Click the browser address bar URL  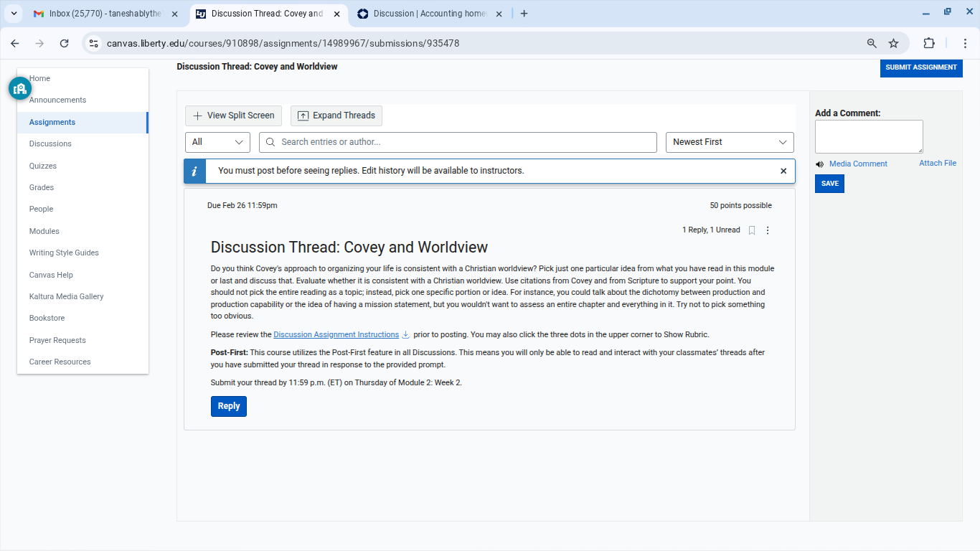coord(283,43)
